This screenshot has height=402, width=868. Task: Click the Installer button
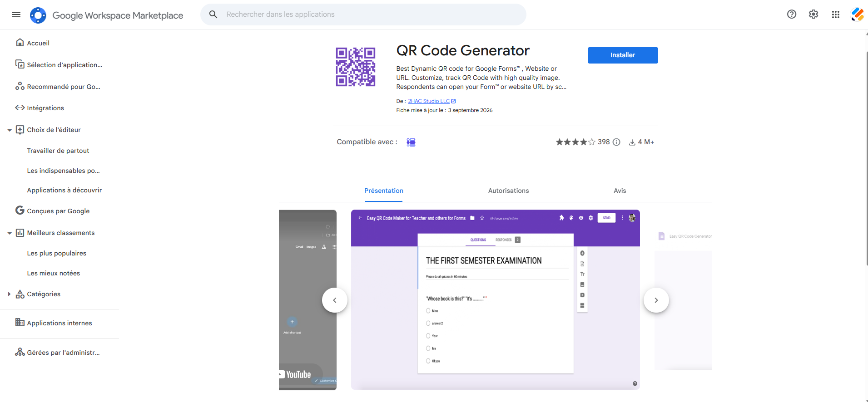[623, 55]
